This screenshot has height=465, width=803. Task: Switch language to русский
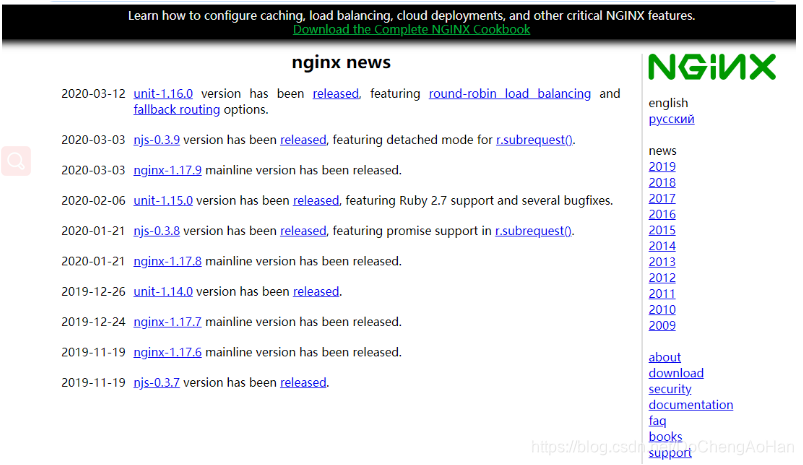point(671,119)
